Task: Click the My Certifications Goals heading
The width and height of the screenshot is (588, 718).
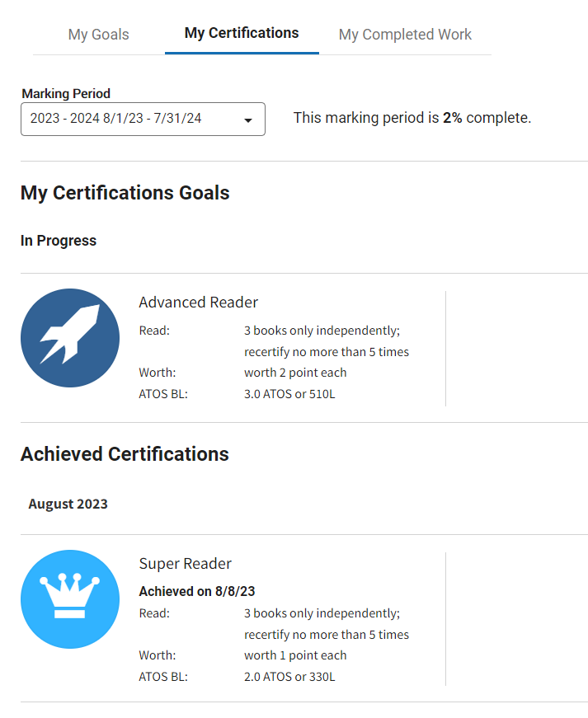Action: coord(125,192)
